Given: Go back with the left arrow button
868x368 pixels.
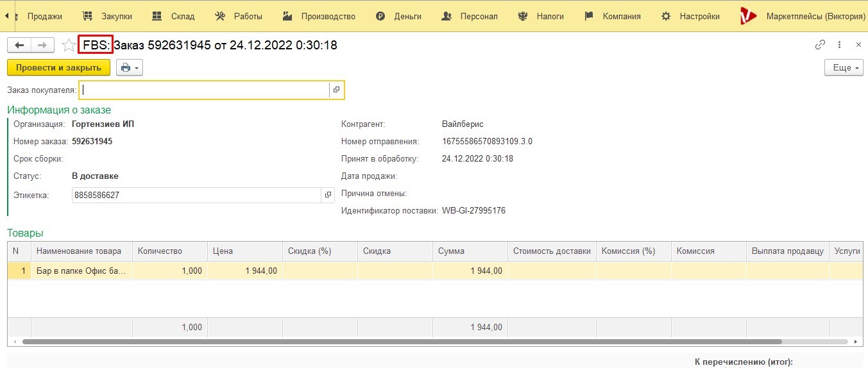Looking at the screenshot, I should click(19, 45).
